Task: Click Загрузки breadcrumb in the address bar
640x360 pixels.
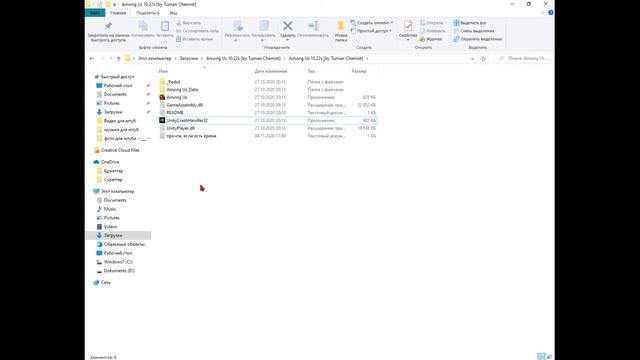Action: pos(189,59)
